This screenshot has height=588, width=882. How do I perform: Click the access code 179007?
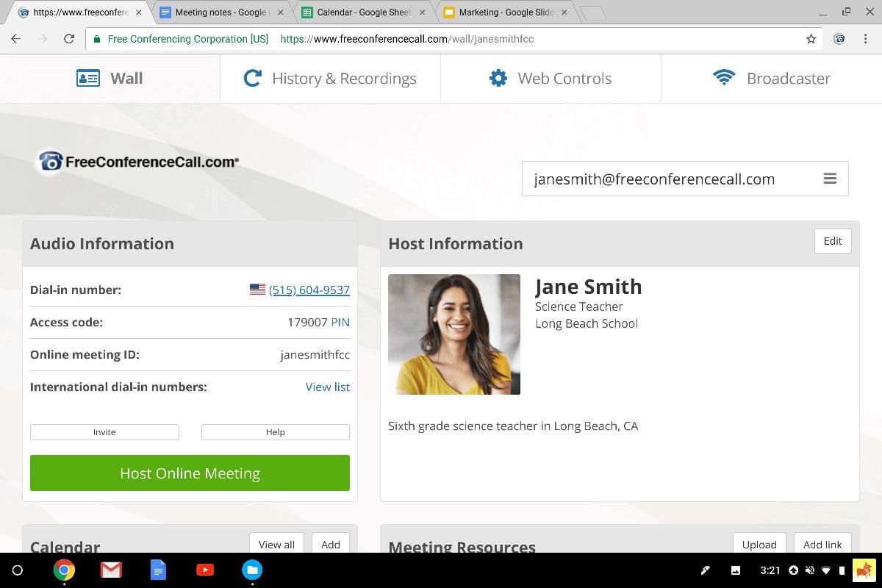point(307,322)
